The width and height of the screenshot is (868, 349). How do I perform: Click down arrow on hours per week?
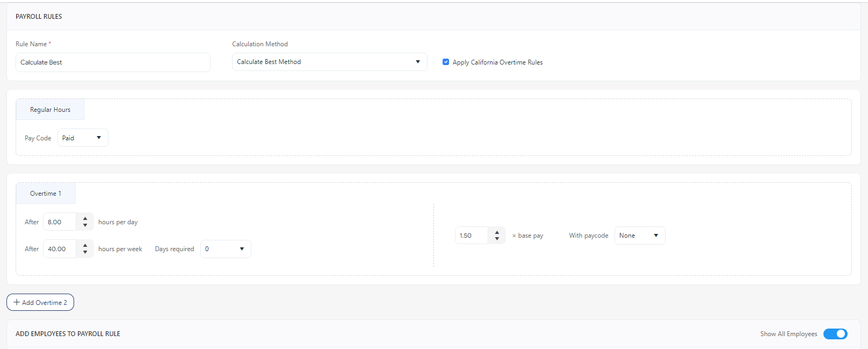tap(85, 252)
